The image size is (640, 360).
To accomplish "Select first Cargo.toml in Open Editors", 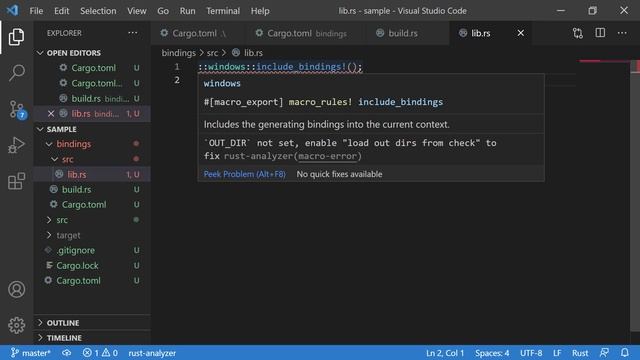I will tap(92, 68).
